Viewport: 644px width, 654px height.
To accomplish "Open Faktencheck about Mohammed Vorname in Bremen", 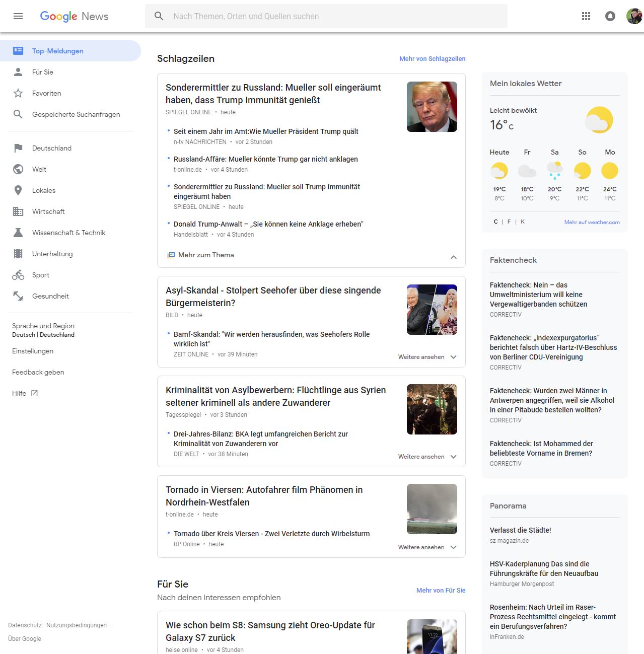I will (x=541, y=448).
